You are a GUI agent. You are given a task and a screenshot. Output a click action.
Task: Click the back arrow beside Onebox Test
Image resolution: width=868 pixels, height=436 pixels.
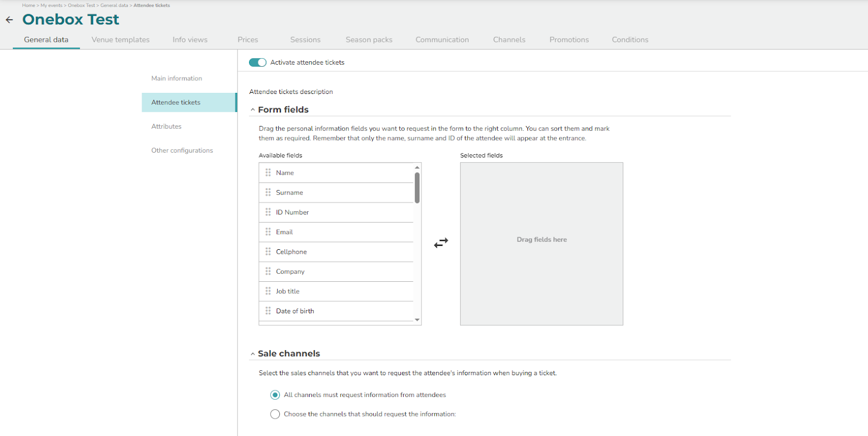pyautogui.click(x=9, y=20)
